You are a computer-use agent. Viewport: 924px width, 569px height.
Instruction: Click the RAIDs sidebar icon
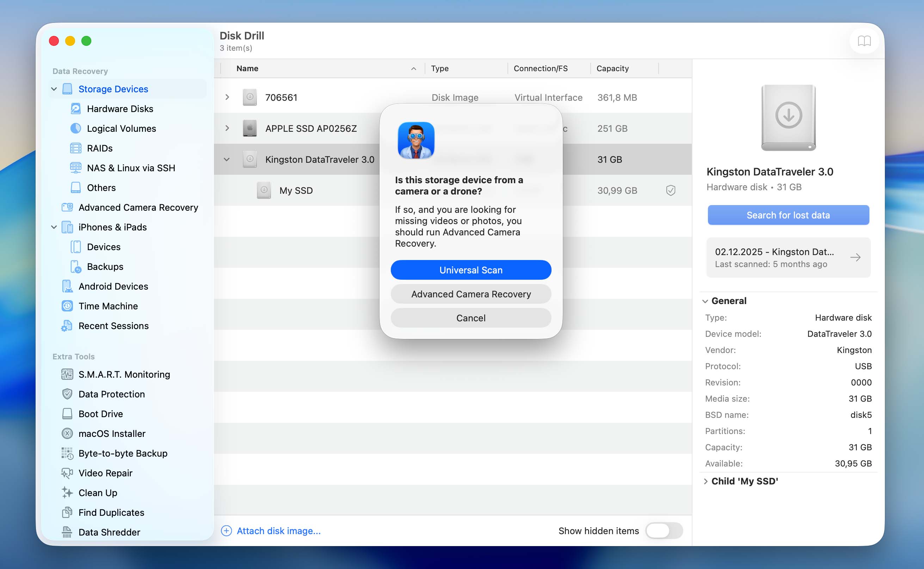(x=76, y=148)
